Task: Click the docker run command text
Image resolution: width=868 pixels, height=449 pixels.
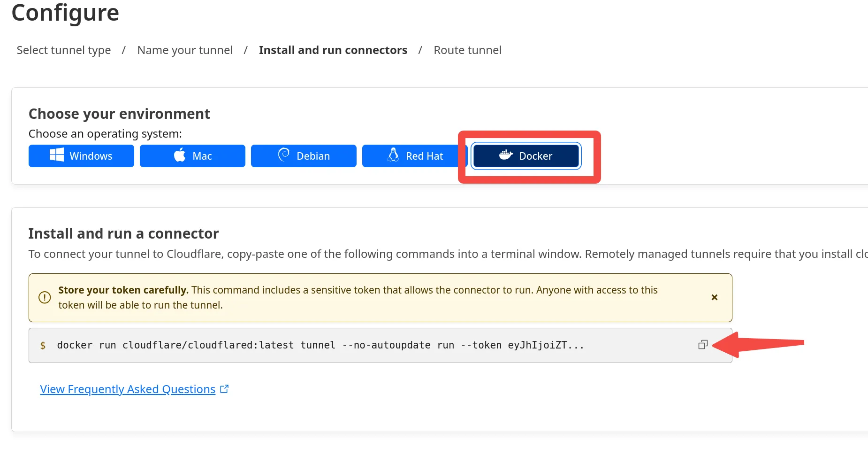Action: (320, 345)
